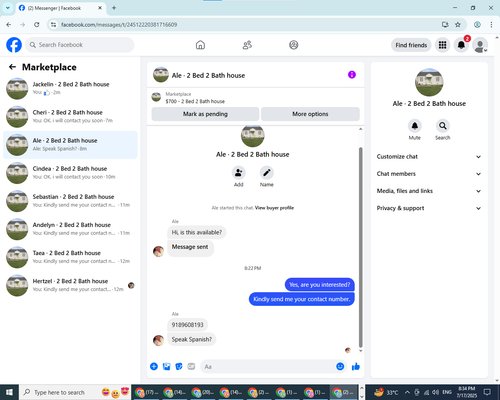Expand the Privacy & support section

429,208
